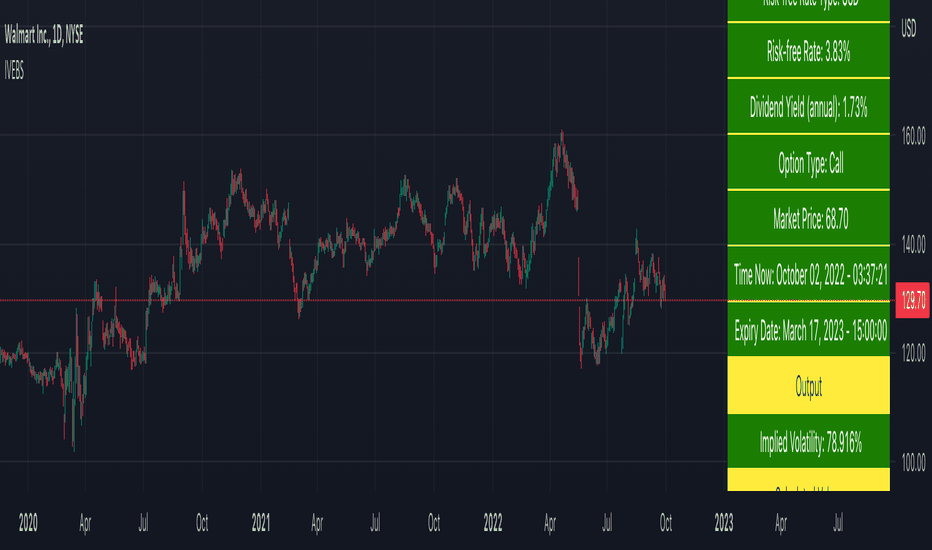
Task: Click the Oct label just before 2023
Action: tap(666, 523)
